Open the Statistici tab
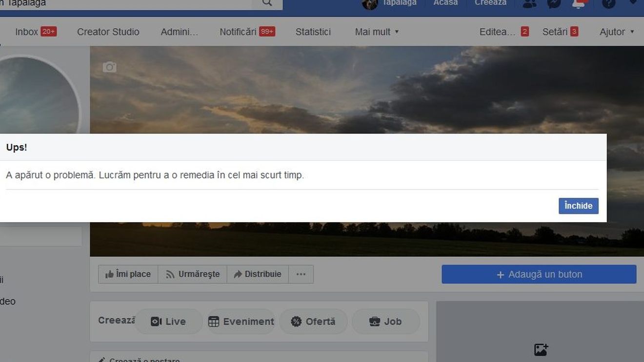 point(313,32)
